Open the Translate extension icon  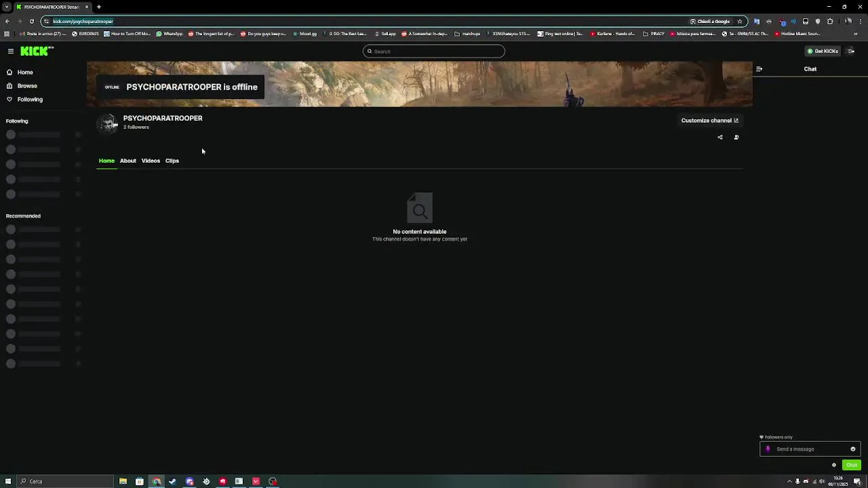[x=757, y=21]
